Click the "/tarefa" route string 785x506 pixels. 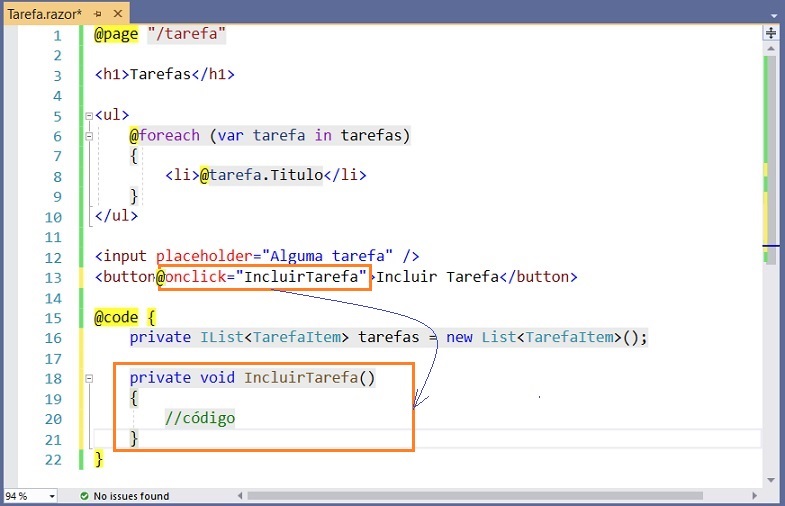(187, 34)
